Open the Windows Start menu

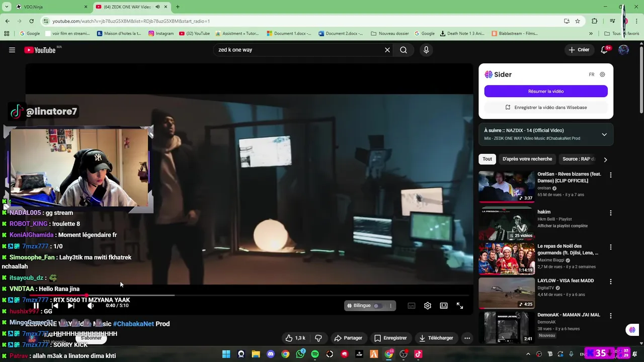click(x=226, y=354)
